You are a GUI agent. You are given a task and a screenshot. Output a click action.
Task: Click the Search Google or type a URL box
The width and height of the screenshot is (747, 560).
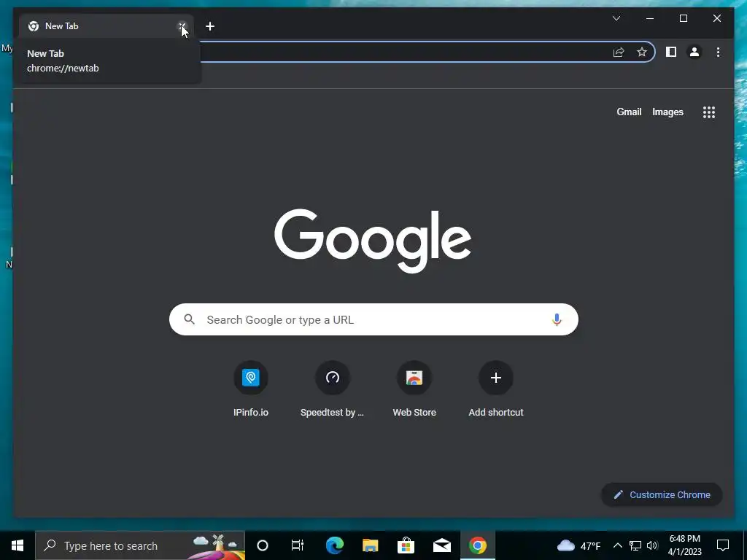point(373,319)
